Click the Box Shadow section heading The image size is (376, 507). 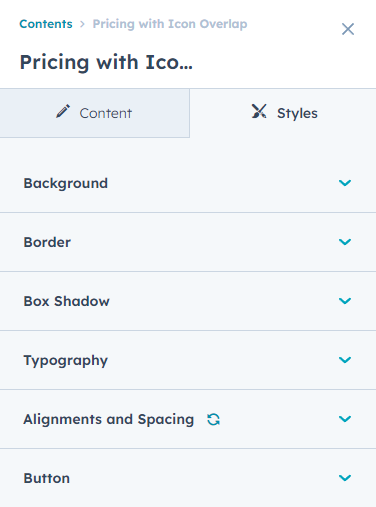[66, 301]
